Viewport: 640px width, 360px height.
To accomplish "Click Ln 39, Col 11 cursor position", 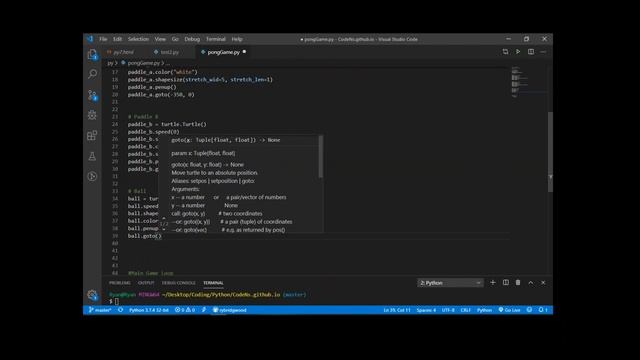I will [397, 310].
